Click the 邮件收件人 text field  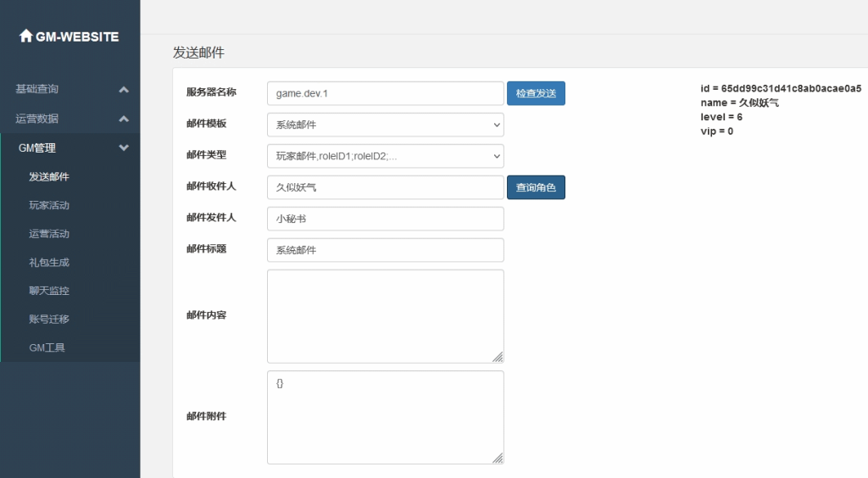click(x=385, y=187)
